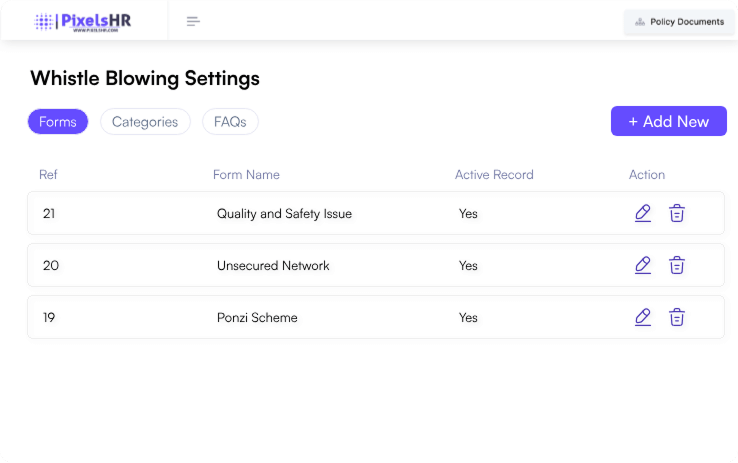Click the Form Name column header
Viewport: 738px width, 463px height.
[246, 175]
